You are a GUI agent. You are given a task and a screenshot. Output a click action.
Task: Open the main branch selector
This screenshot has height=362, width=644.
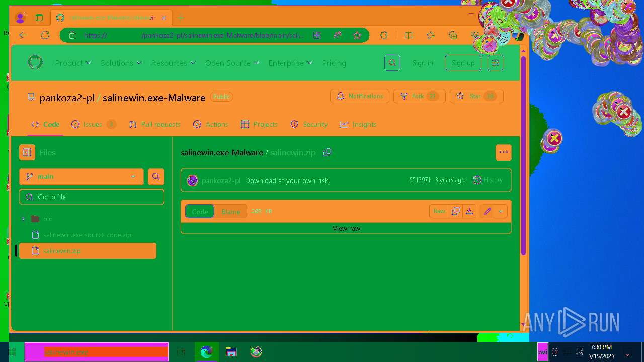(x=82, y=176)
